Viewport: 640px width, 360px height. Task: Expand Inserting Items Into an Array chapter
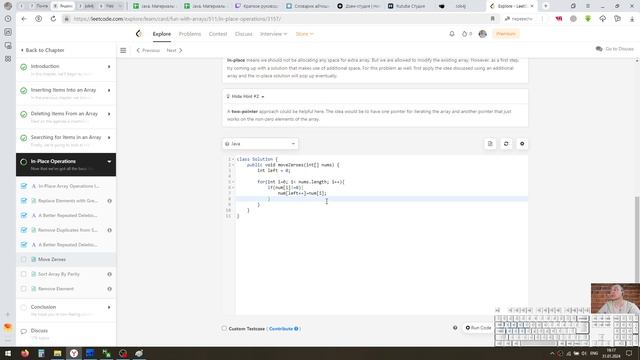pyautogui.click(x=109, y=90)
